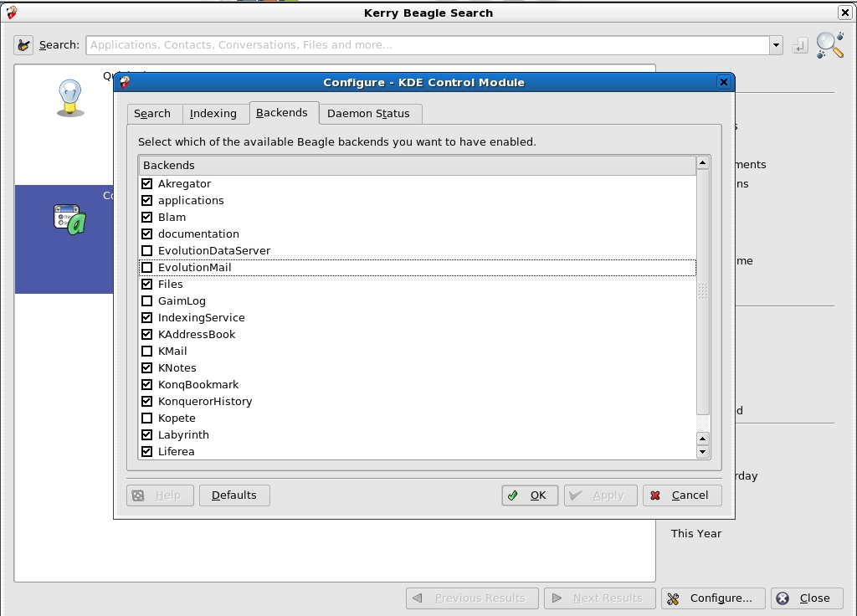
Task: Uncheck the Akregator backend
Action: pos(146,183)
